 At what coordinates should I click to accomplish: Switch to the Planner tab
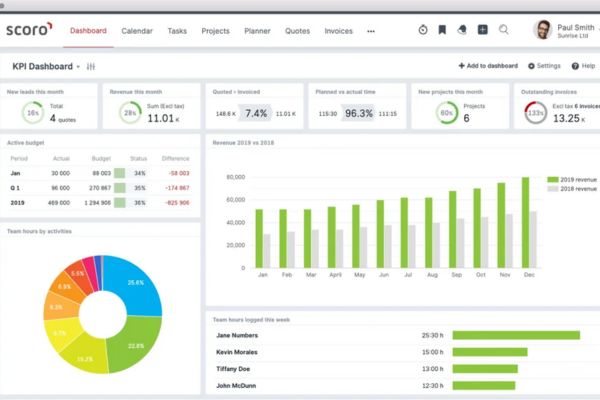(257, 31)
